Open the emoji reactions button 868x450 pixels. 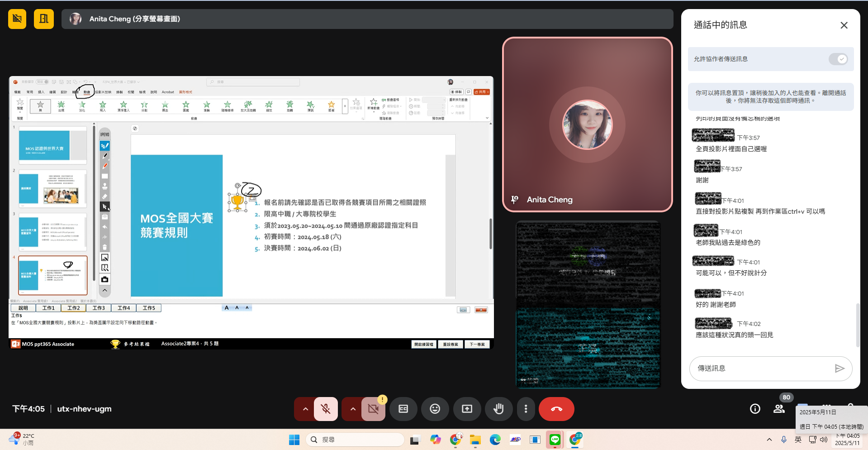435,409
